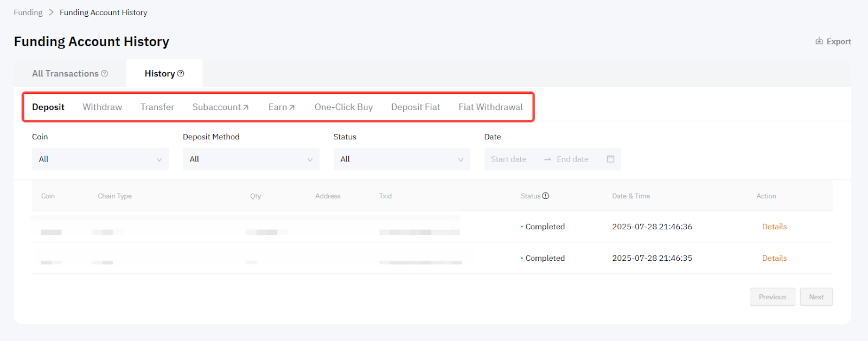Screen dimensions: 868x341
Task: Switch to Fiat Withdrawal tab
Action: pos(490,107)
